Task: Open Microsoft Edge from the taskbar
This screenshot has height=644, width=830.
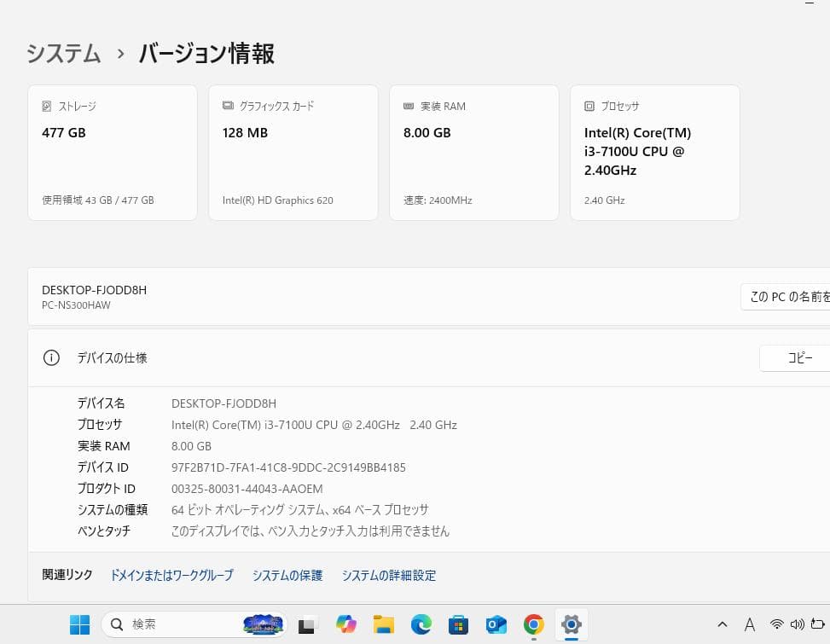Action: (x=421, y=624)
